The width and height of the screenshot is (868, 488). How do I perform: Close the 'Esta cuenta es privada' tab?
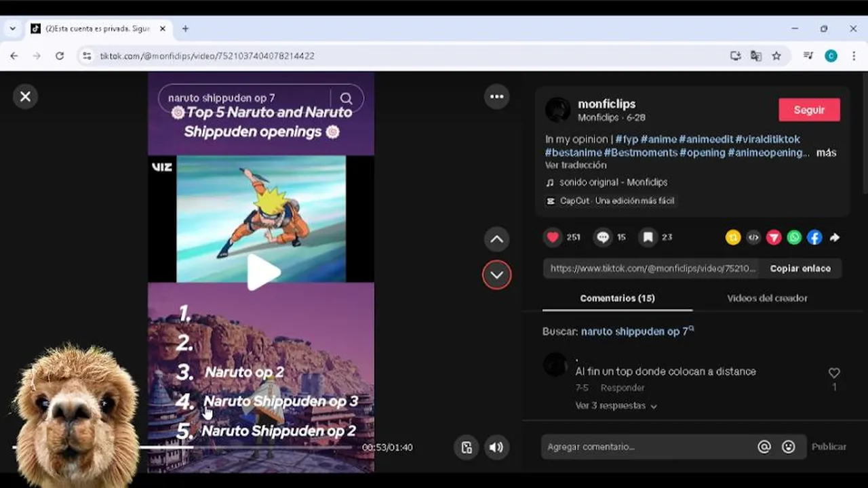pos(163,29)
